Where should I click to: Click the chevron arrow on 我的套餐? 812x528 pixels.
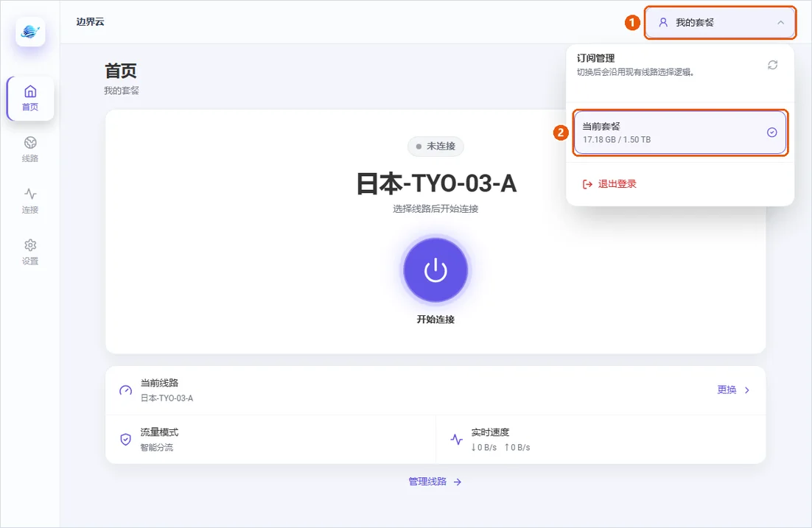coord(780,22)
